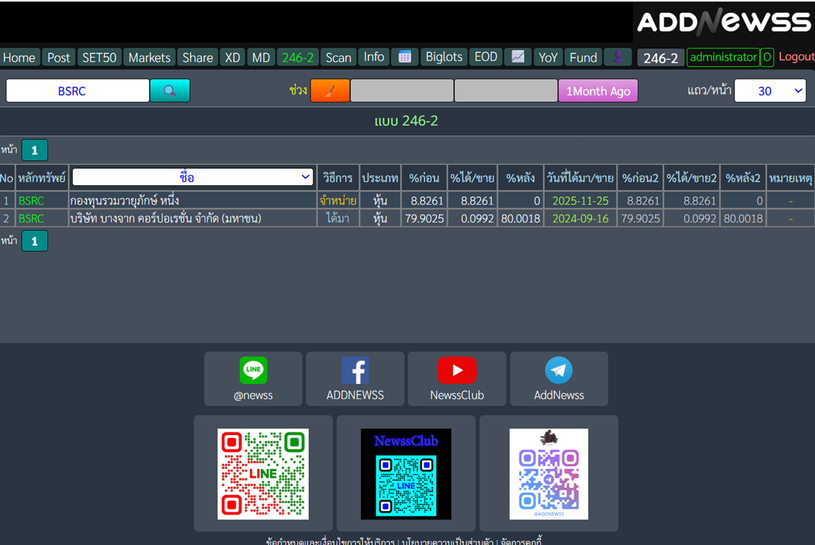Image resolution: width=815 pixels, height=545 pixels.
Task: Open the LINE @newss link
Action: [253, 379]
